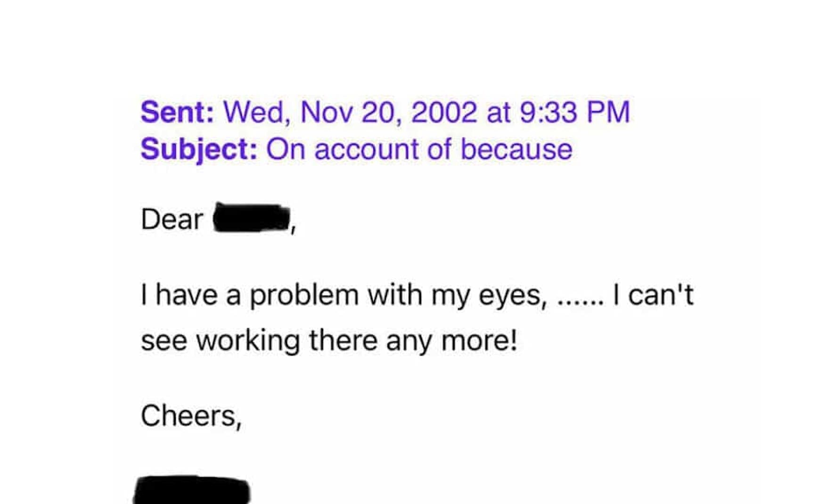Click the word "Dear" in the greeting
Image resolution: width=835 pixels, height=504 pixels.
[x=172, y=219]
